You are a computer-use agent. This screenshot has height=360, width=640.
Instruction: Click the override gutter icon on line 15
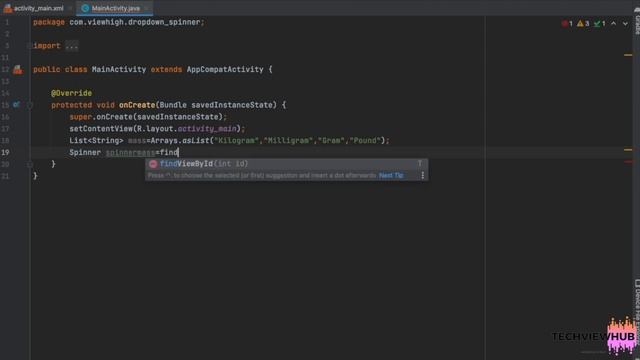tap(16, 105)
